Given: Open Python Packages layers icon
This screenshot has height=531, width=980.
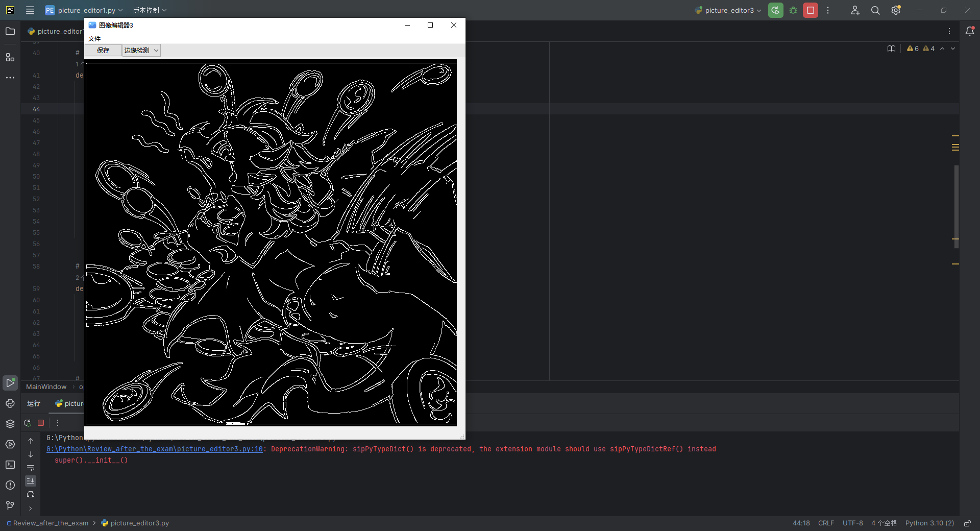Looking at the screenshot, I should pos(10,424).
